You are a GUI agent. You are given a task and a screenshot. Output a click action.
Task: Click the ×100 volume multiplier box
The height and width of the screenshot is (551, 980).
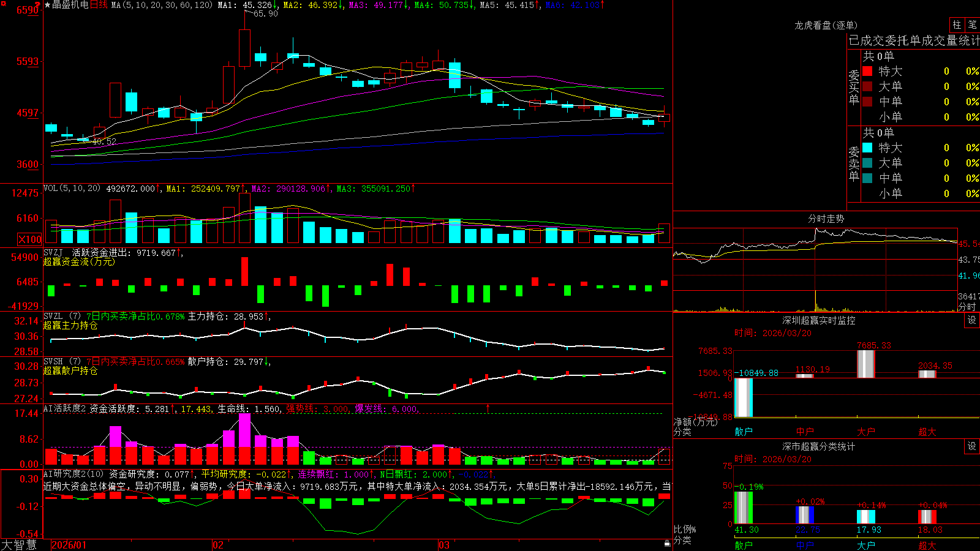click(x=30, y=239)
